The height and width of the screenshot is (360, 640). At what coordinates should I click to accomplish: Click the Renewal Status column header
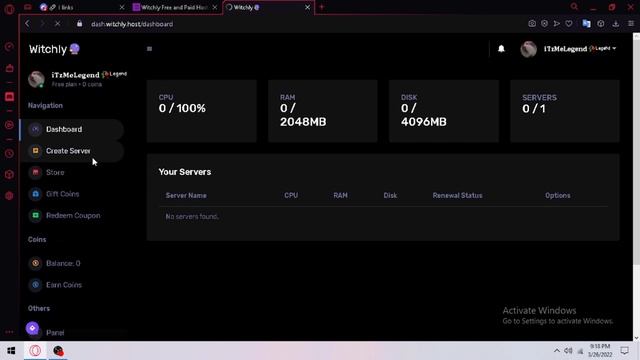click(458, 196)
